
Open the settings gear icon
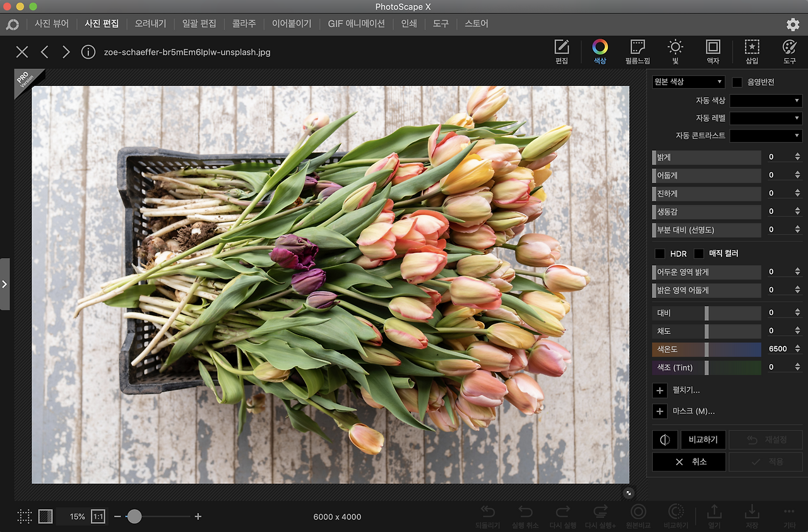[x=793, y=25]
